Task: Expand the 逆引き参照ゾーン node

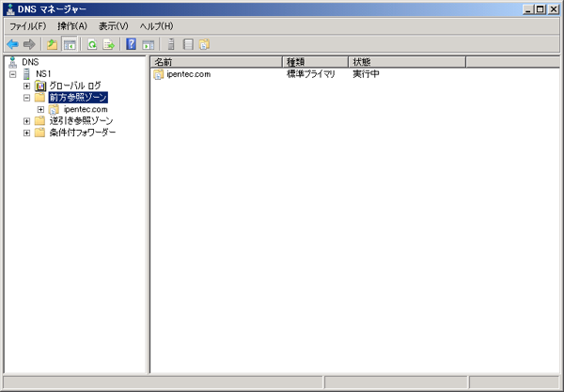Action: tap(26, 121)
